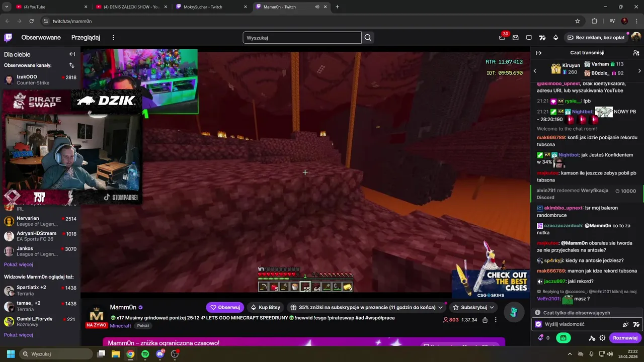
Task: Open Gambit_Florydy channel in sidebar
Action: 40,322
